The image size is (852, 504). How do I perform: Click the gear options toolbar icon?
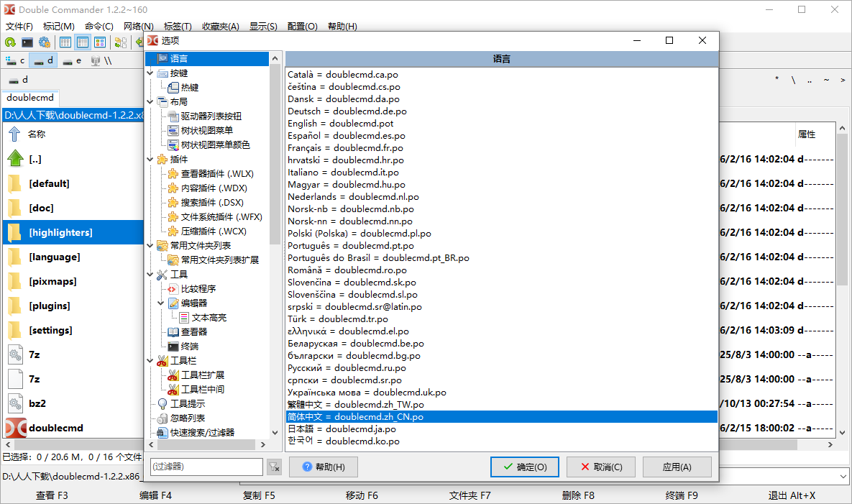click(44, 42)
